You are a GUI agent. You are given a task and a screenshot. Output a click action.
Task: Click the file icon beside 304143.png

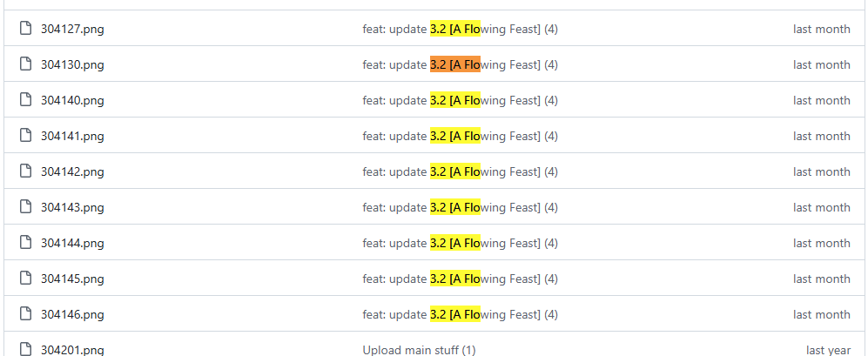25,207
